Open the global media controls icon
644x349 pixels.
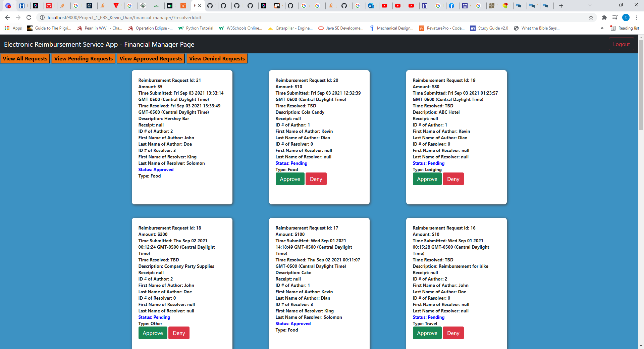coord(615,17)
